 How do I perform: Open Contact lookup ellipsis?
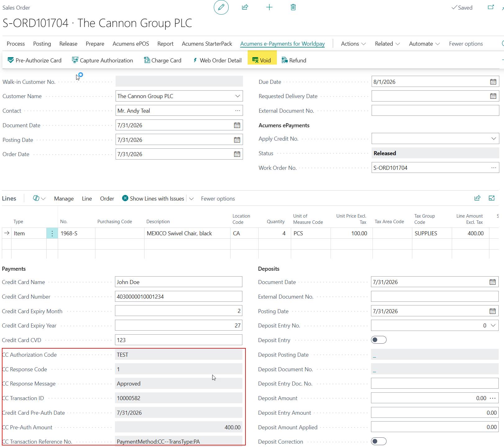238,111
